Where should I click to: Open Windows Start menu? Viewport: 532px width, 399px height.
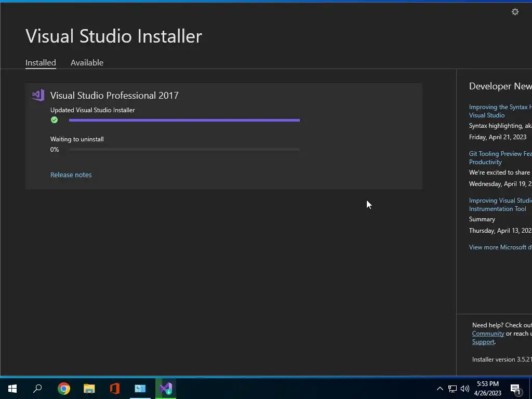point(12,389)
